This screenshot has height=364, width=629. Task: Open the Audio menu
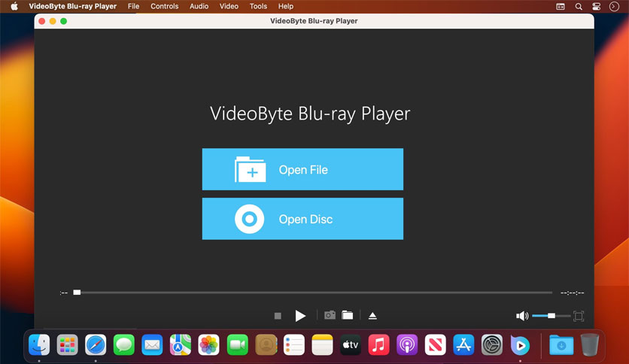199,7
